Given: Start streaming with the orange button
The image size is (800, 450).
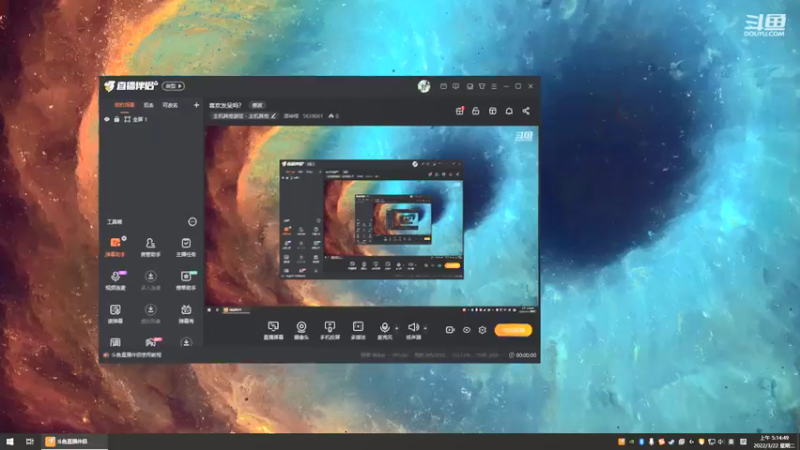Looking at the screenshot, I should click(513, 330).
